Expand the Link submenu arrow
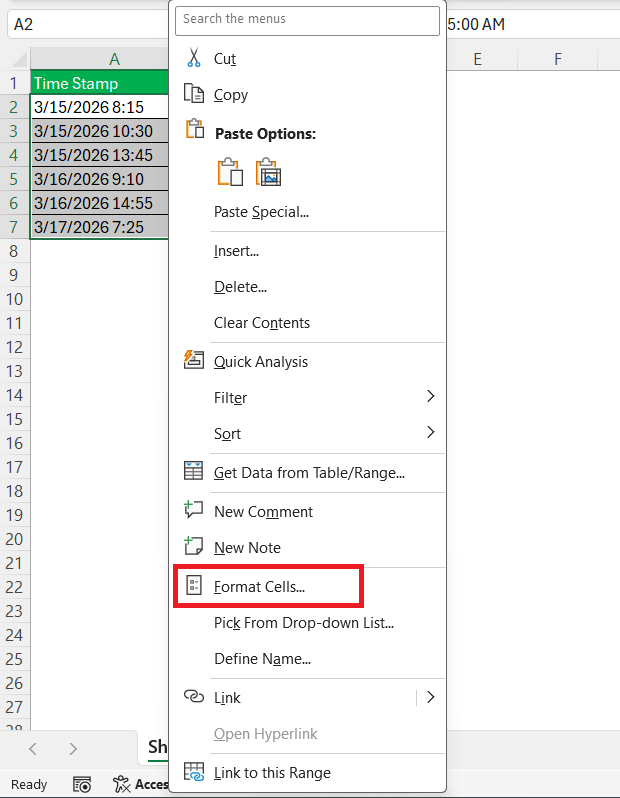 pos(431,697)
